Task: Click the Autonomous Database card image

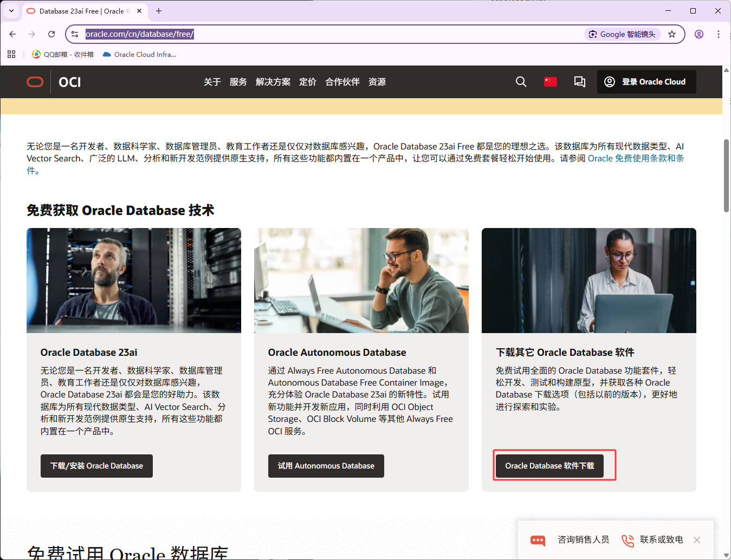Action: (x=361, y=281)
